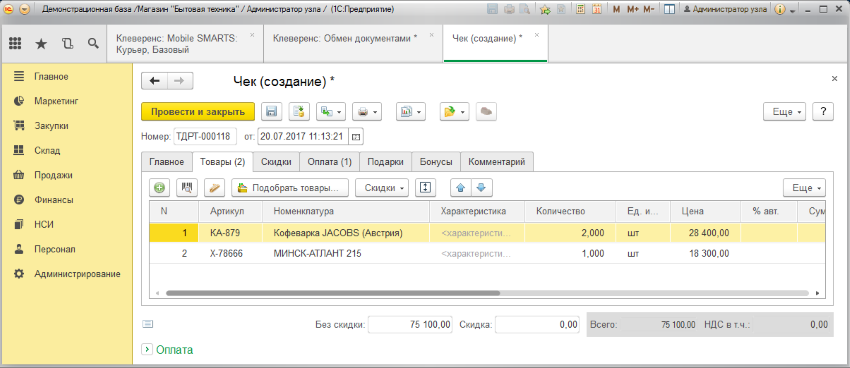
Task: Switch to the Оплата (1) tab
Action: click(x=330, y=162)
